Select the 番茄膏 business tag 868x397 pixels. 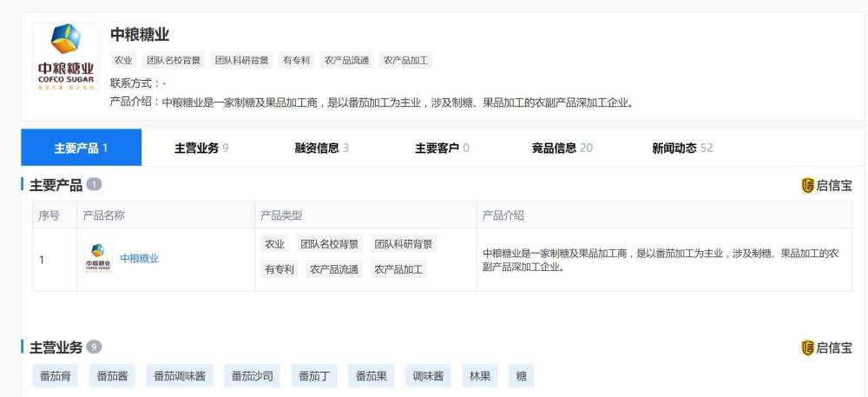[x=56, y=376]
